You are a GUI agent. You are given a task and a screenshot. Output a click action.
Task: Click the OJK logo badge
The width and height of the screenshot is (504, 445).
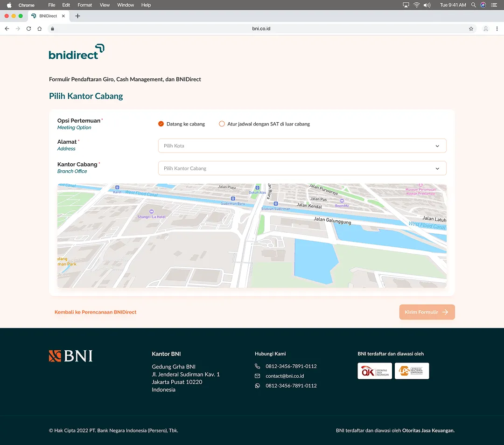(375, 371)
